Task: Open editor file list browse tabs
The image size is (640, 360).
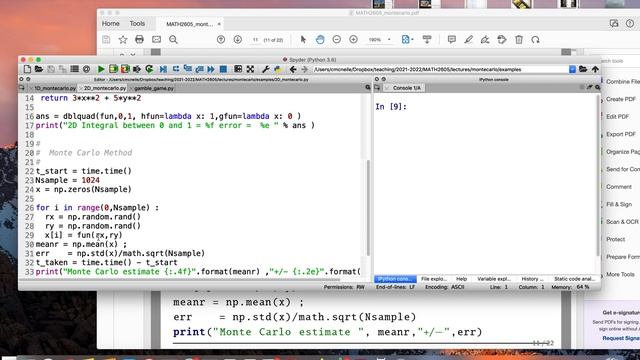Action: (x=22, y=88)
